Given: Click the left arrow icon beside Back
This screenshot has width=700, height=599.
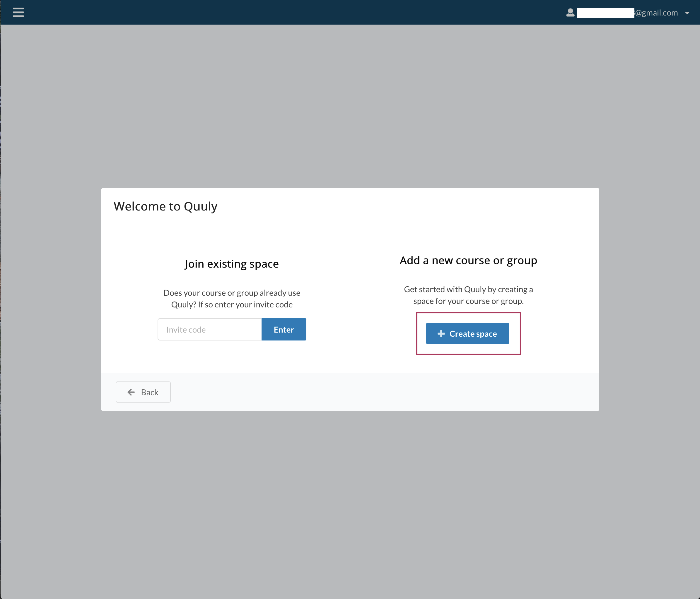Looking at the screenshot, I should 131,392.
